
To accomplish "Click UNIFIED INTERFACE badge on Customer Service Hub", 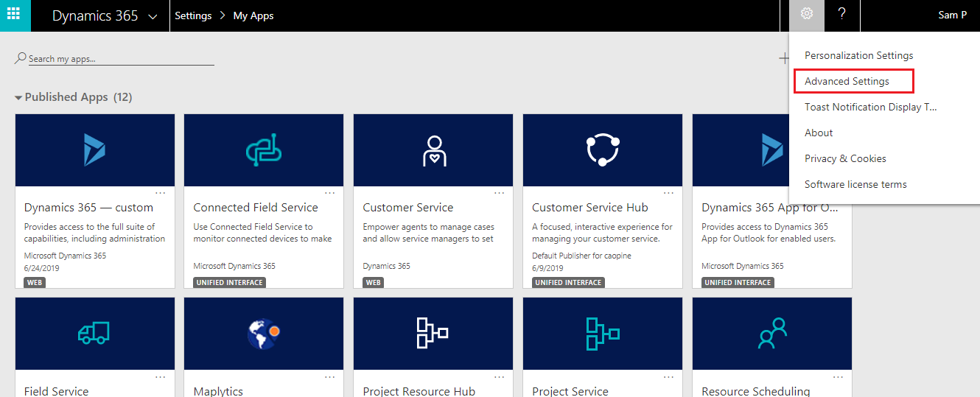I will point(568,282).
